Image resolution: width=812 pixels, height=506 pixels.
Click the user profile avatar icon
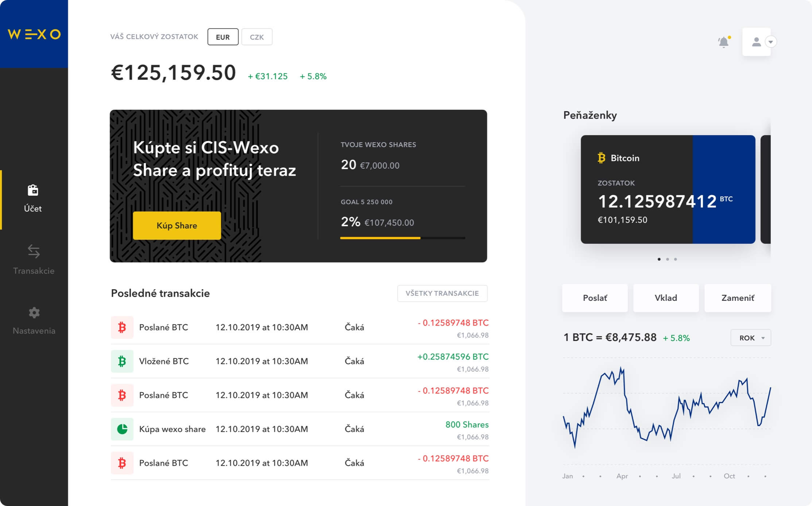[x=756, y=42]
